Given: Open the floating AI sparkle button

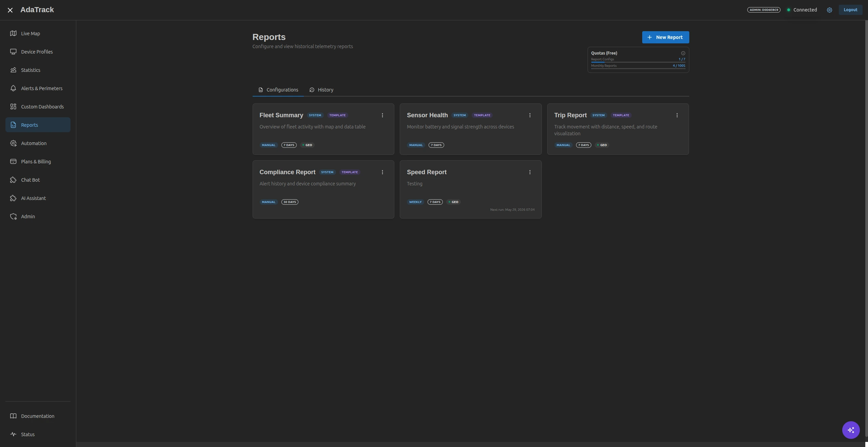Looking at the screenshot, I should click(851, 430).
